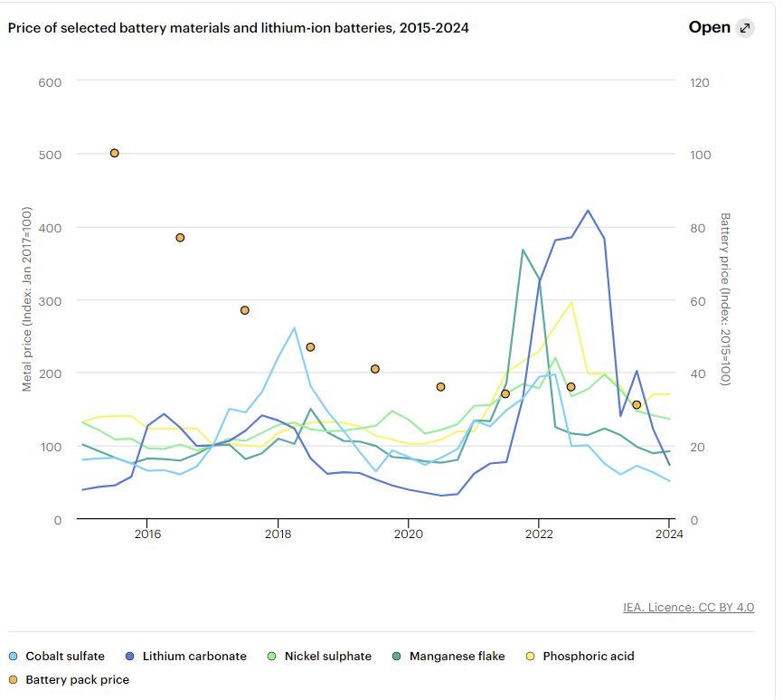Click the Open expand arrow icon

pos(744,28)
